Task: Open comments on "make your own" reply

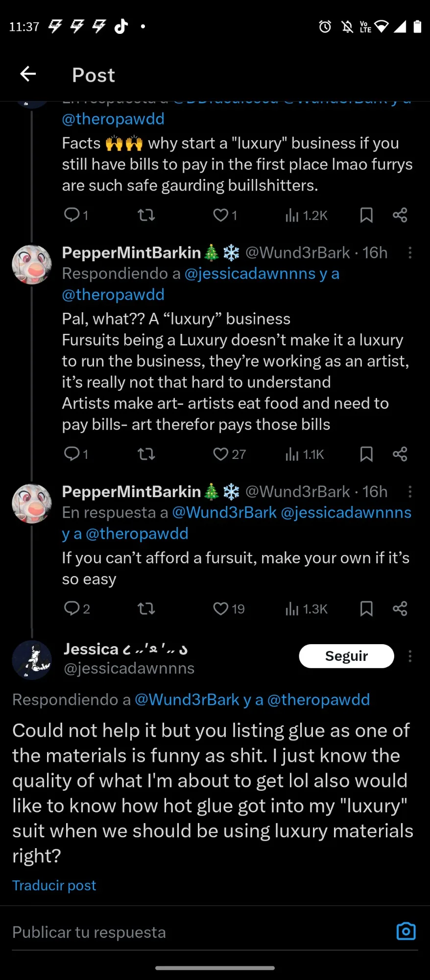Action: (x=72, y=609)
